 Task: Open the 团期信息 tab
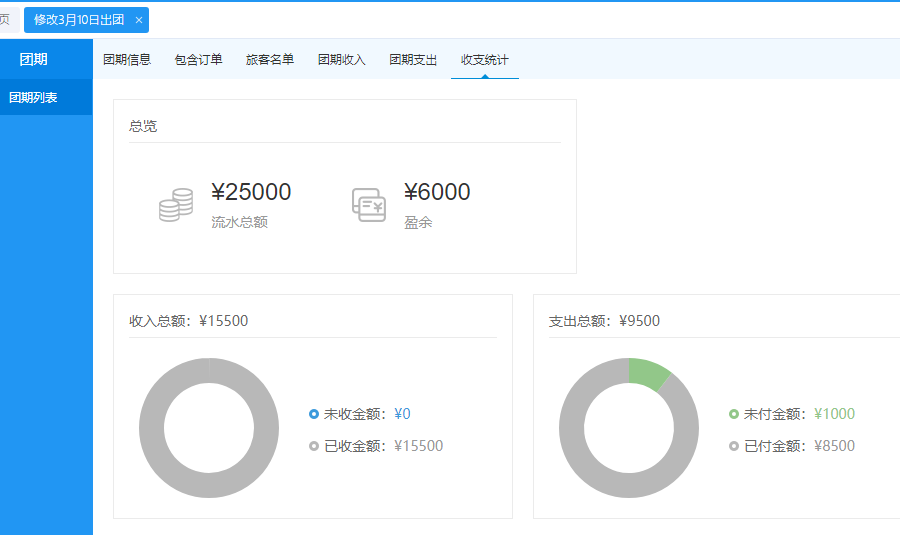click(x=127, y=60)
